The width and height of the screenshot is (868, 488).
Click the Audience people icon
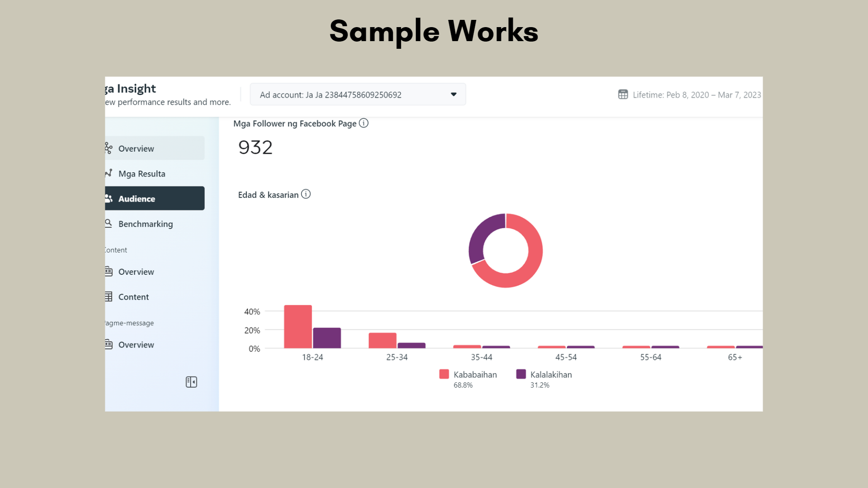[108, 198]
